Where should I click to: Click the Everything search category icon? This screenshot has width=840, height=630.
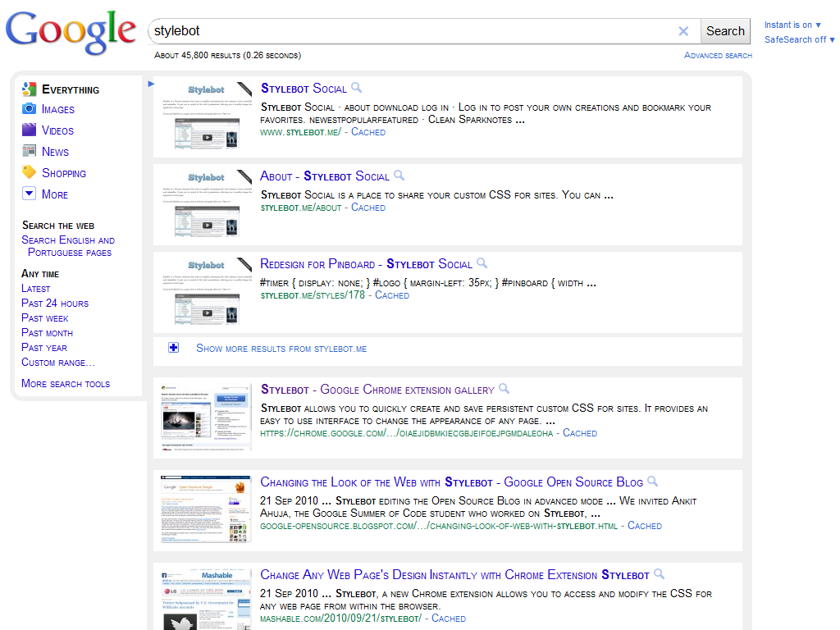29,89
